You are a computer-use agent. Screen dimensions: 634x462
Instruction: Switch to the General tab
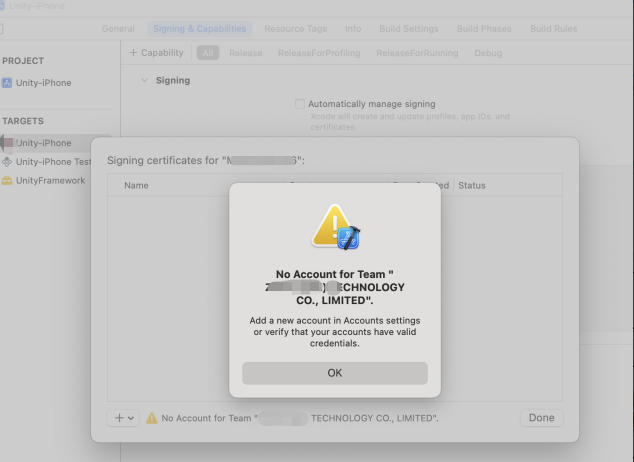click(x=118, y=29)
